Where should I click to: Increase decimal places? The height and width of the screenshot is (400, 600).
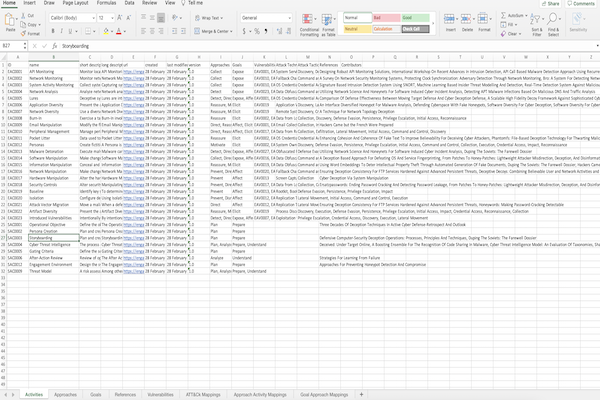pos(279,31)
